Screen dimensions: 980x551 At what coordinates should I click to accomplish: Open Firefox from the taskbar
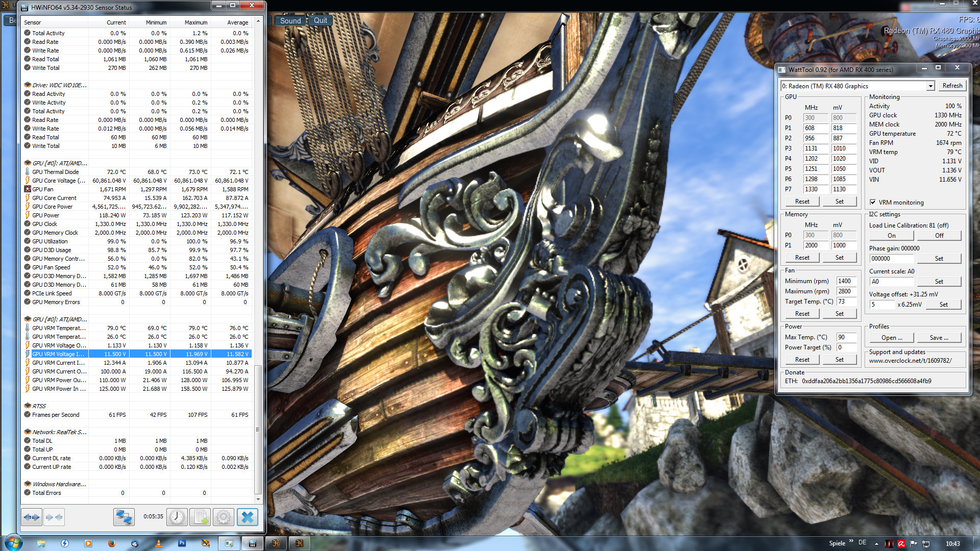coord(111,543)
